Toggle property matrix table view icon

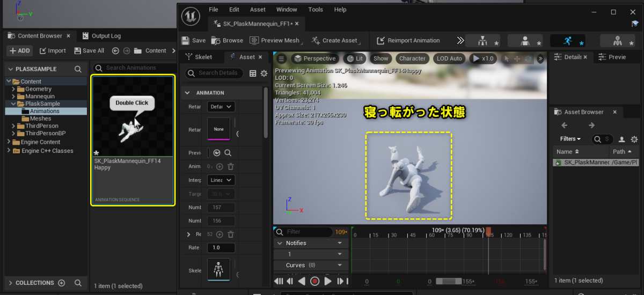[253, 73]
